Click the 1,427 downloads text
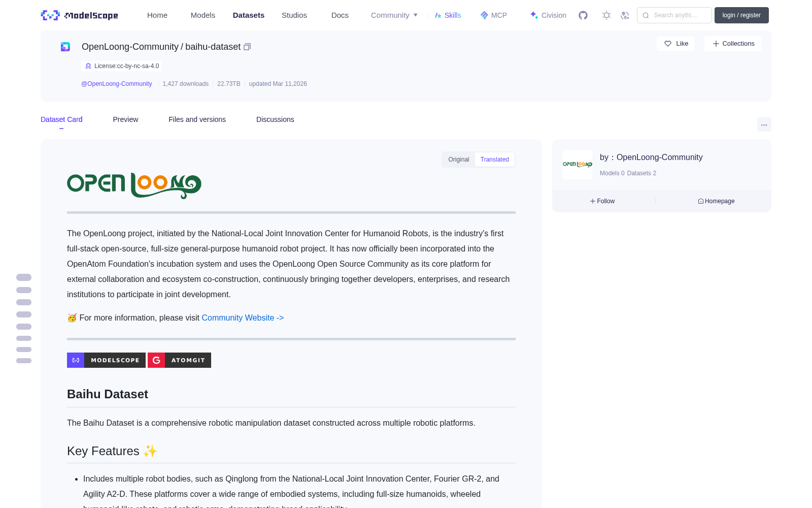 (x=186, y=84)
